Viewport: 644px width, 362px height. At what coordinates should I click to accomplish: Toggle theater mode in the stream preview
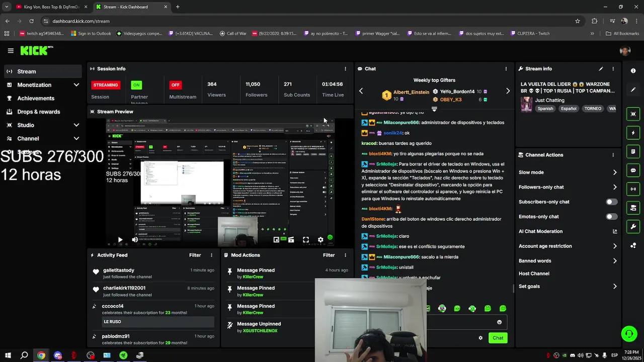pyautogui.click(x=291, y=240)
